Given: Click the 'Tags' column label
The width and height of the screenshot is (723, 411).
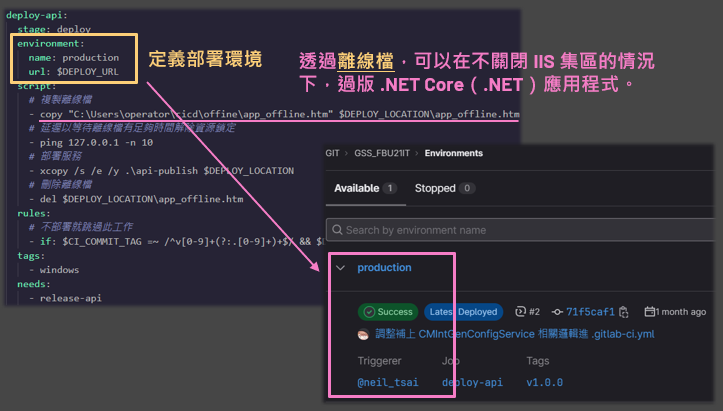Looking at the screenshot, I should click(x=538, y=361).
